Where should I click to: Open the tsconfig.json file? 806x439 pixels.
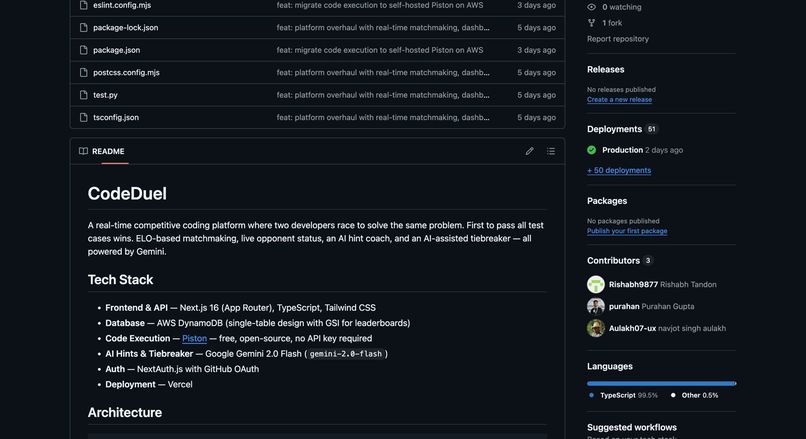116,117
